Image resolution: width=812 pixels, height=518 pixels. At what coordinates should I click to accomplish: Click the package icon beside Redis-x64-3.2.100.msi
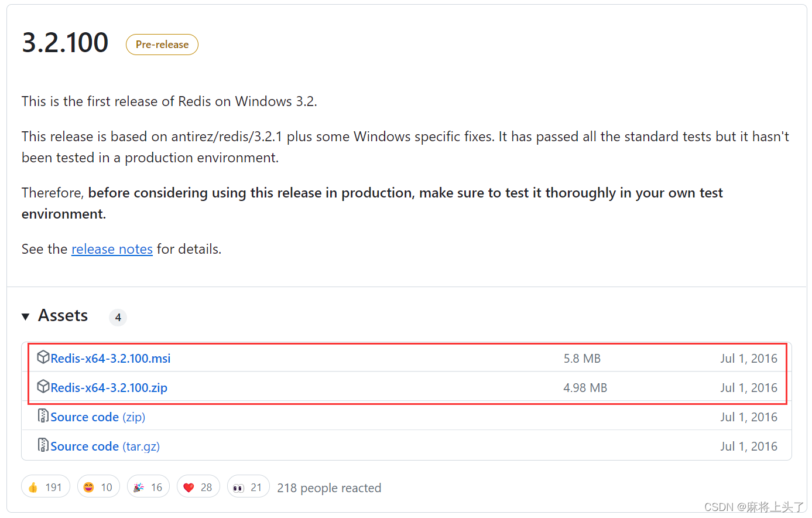click(43, 357)
